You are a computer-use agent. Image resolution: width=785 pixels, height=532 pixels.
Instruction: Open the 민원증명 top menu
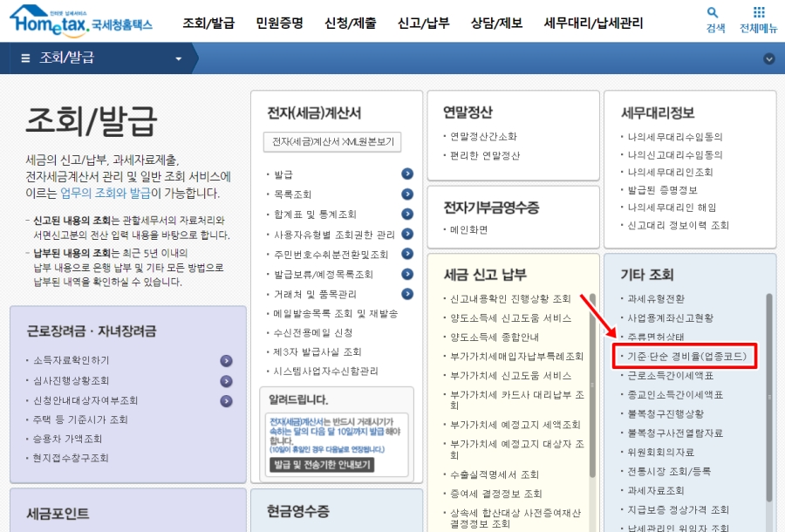pos(279,23)
